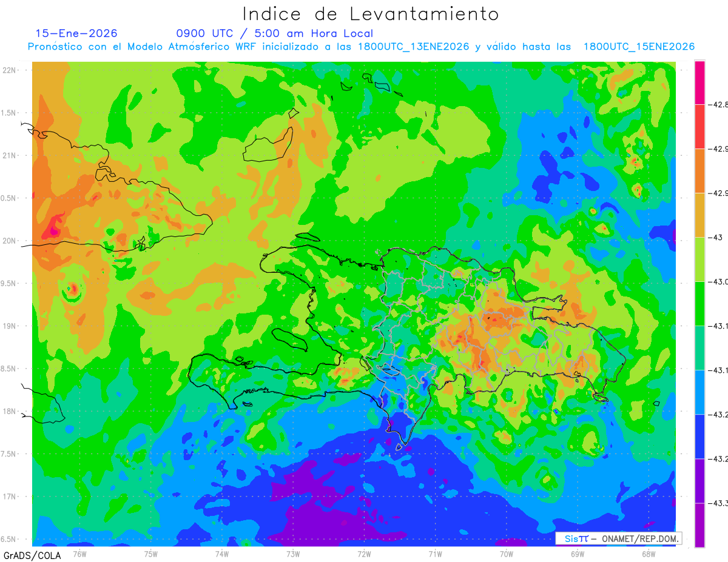Select the '0.5N' latitude label
Image resolution: width=728 pixels, height=562 pixels.
pos(8,198)
